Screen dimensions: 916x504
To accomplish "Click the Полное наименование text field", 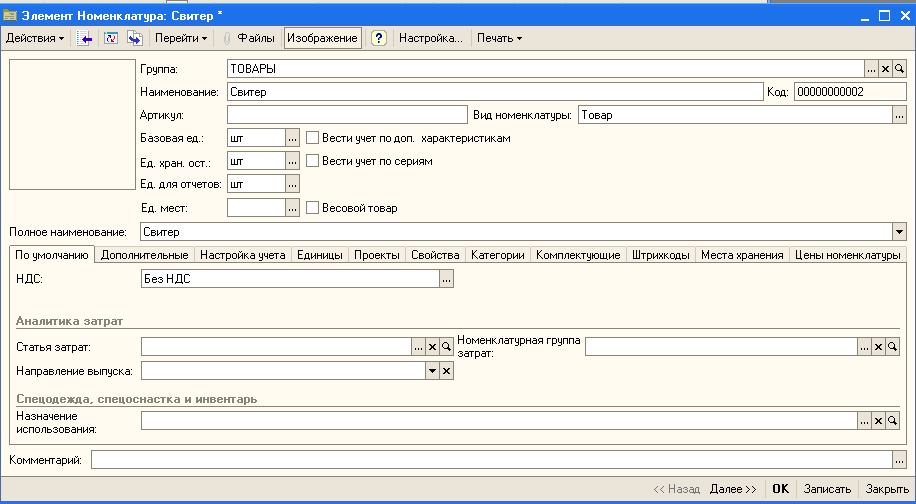I will point(516,232).
